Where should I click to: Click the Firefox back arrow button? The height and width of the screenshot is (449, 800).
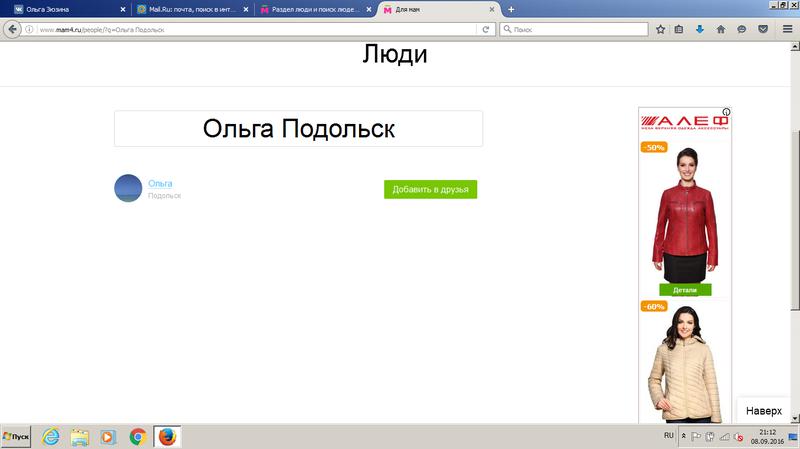[12, 29]
